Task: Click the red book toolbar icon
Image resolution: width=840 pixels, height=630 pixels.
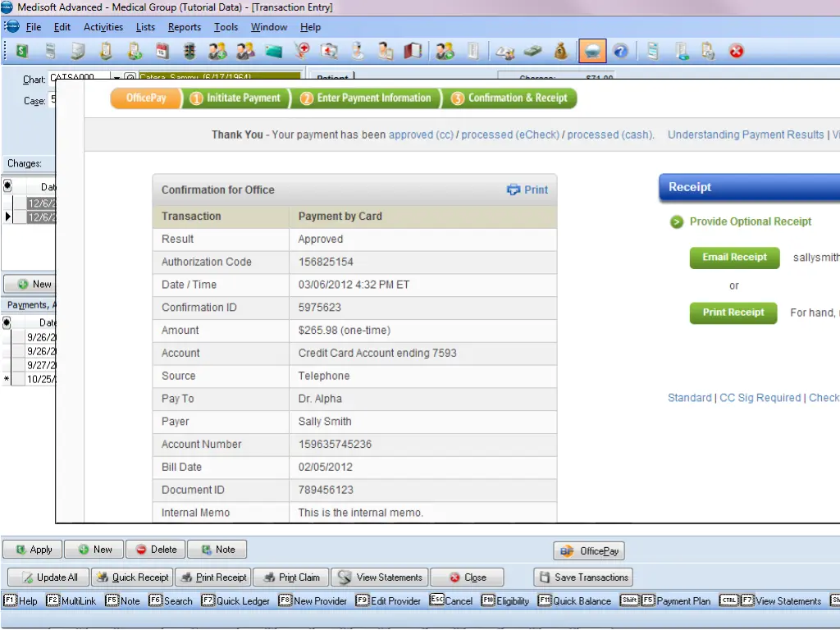Action: tap(413, 51)
